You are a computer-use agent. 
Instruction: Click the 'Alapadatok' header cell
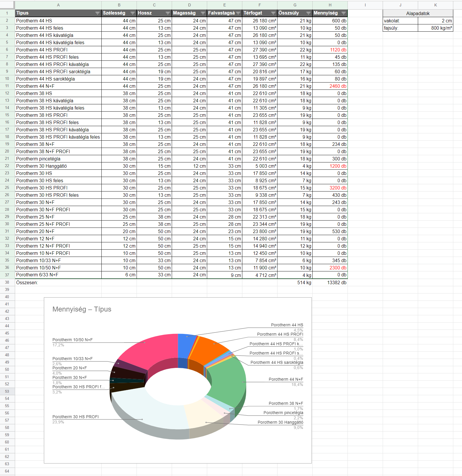point(418,13)
